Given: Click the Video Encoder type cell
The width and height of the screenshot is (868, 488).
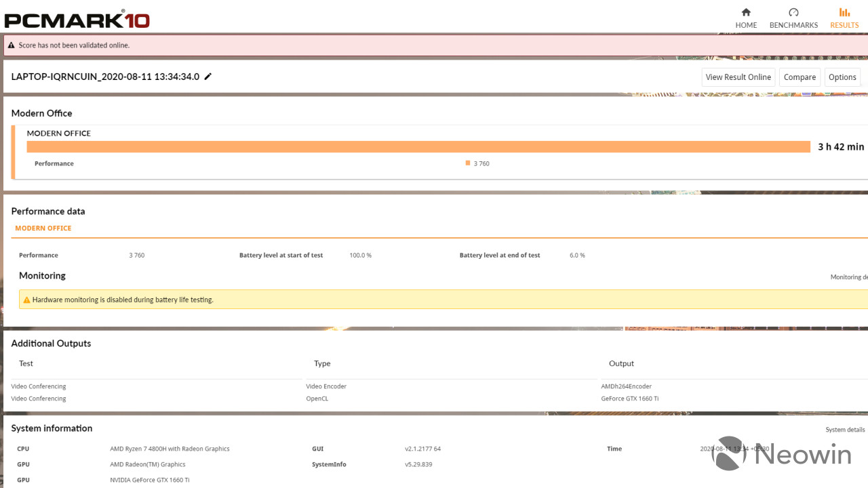Looking at the screenshot, I should point(326,386).
